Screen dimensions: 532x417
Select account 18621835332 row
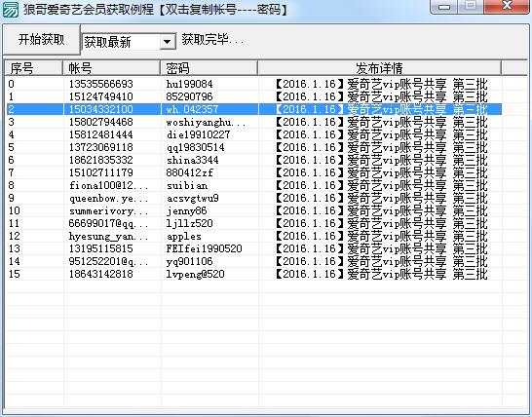(x=253, y=160)
